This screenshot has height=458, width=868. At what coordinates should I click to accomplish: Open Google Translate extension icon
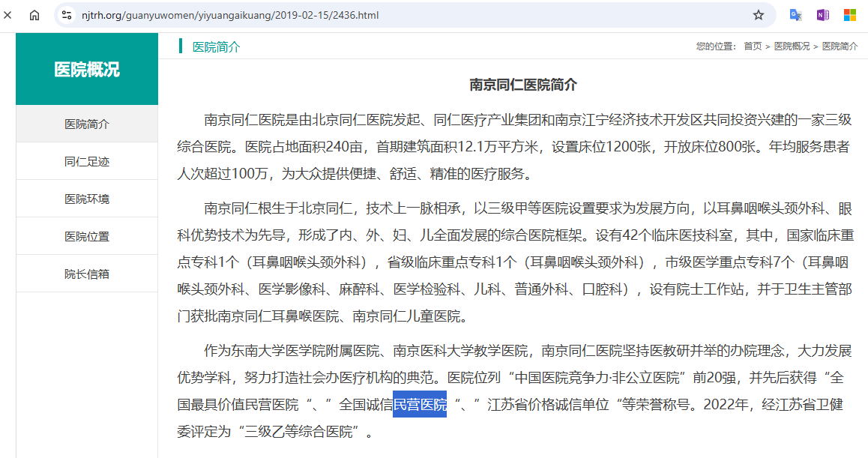[x=796, y=15]
